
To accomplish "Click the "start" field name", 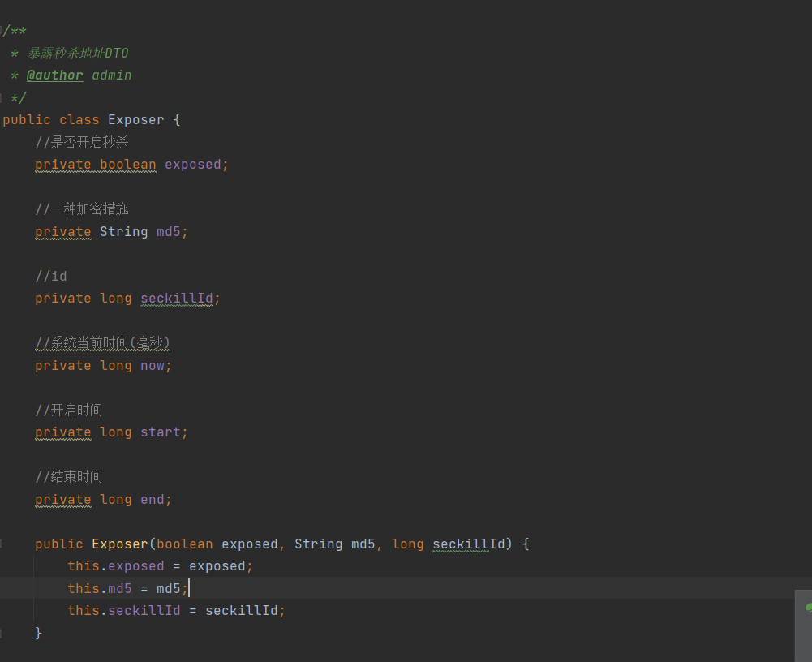I will pos(161,432).
